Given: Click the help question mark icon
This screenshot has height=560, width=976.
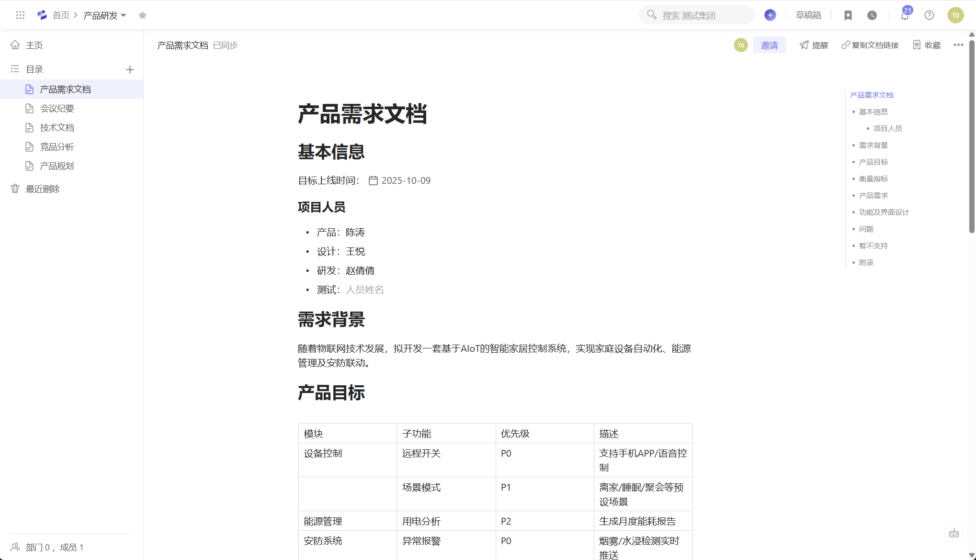Looking at the screenshot, I should pos(929,15).
